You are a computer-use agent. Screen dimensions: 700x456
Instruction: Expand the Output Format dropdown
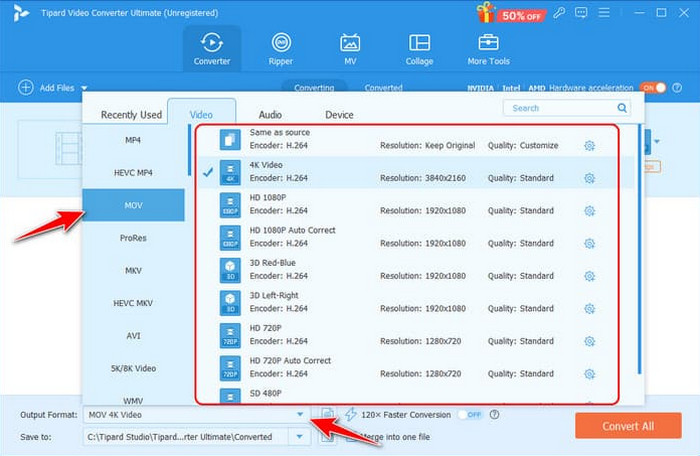coord(299,414)
